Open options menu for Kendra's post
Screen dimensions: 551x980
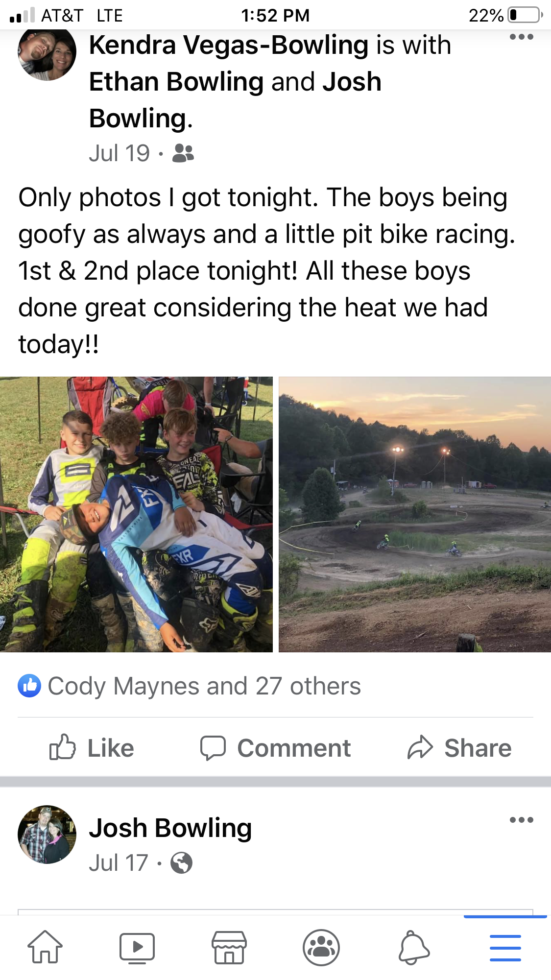coord(522,37)
